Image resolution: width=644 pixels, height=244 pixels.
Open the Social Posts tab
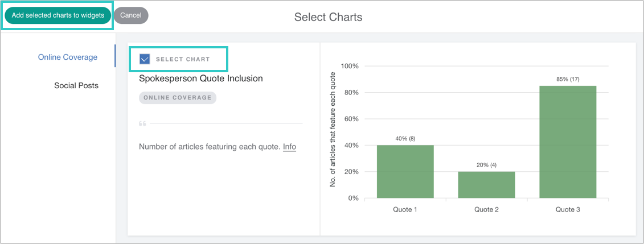click(x=76, y=85)
